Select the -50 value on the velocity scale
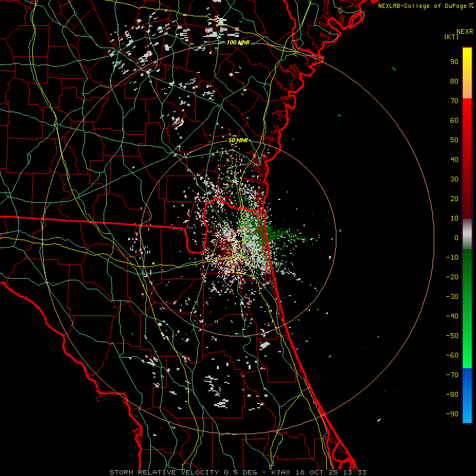The width and height of the screenshot is (476, 476). coord(452,336)
